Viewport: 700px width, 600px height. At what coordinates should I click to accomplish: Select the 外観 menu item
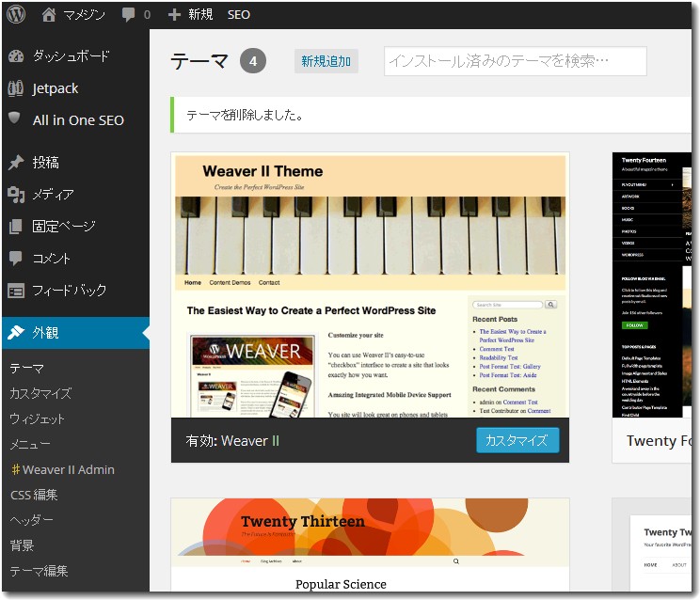(76, 333)
